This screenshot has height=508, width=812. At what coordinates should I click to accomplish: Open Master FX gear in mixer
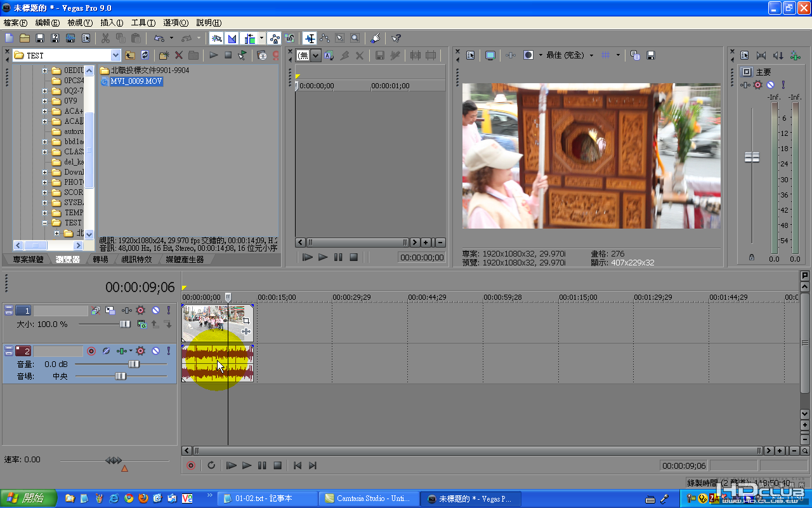click(x=757, y=84)
